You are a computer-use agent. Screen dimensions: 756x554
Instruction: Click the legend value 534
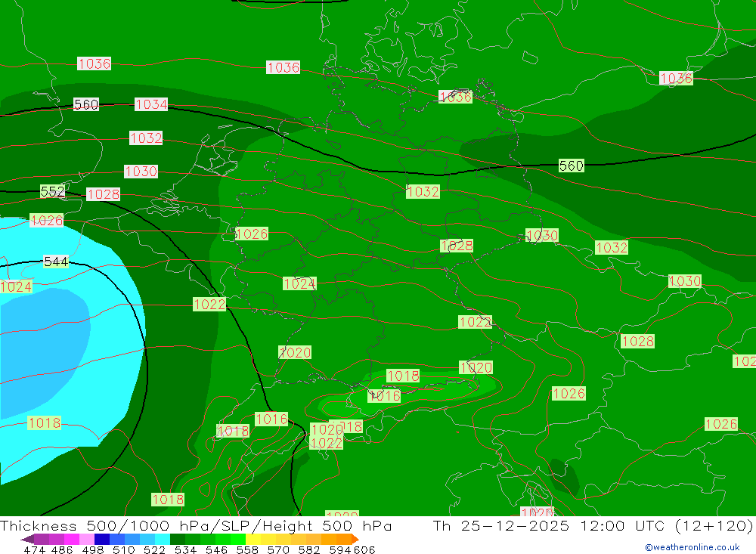pyautogui.click(x=186, y=549)
